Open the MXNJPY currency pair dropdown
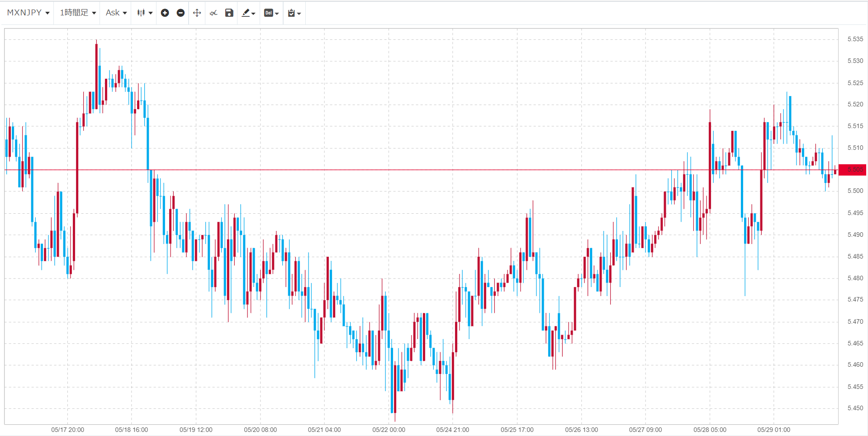The width and height of the screenshot is (868, 436). click(28, 13)
